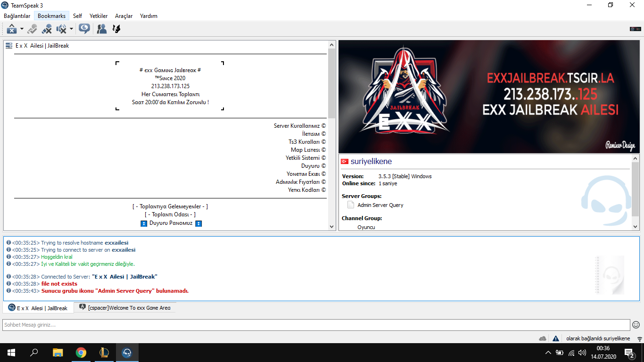The width and height of the screenshot is (644, 362).
Task: Select the Adminlik Fiyatları channel
Action: [x=301, y=182]
